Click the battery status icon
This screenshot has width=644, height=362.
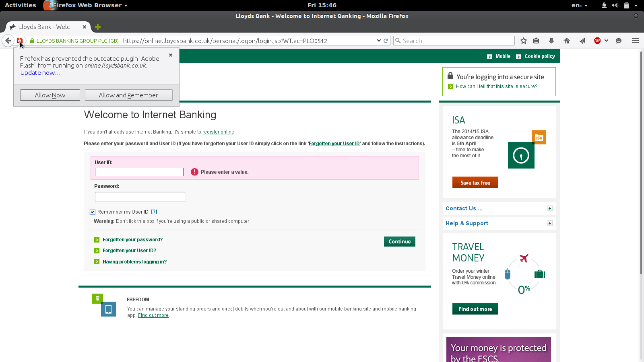pyautogui.click(x=626, y=5)
